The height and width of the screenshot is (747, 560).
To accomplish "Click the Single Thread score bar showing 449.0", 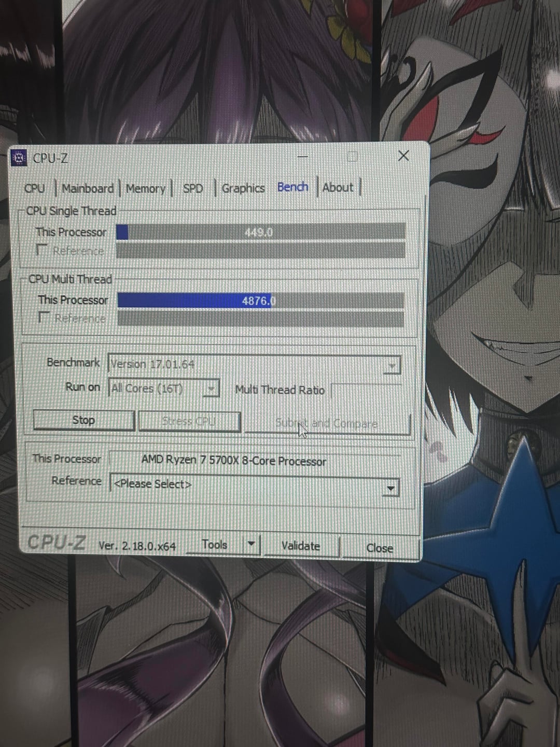I will [x=261, y=232].
